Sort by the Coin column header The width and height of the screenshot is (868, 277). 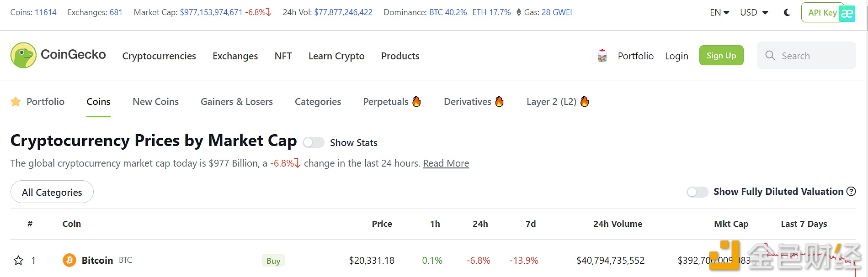[72, 224]
